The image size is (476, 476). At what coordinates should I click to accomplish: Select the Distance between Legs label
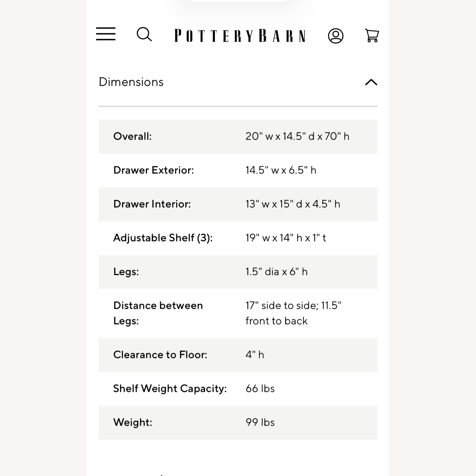tap(158, 313)
